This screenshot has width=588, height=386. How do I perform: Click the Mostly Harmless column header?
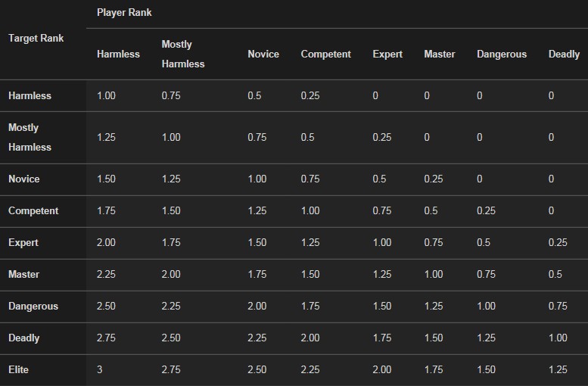point(183,54)
